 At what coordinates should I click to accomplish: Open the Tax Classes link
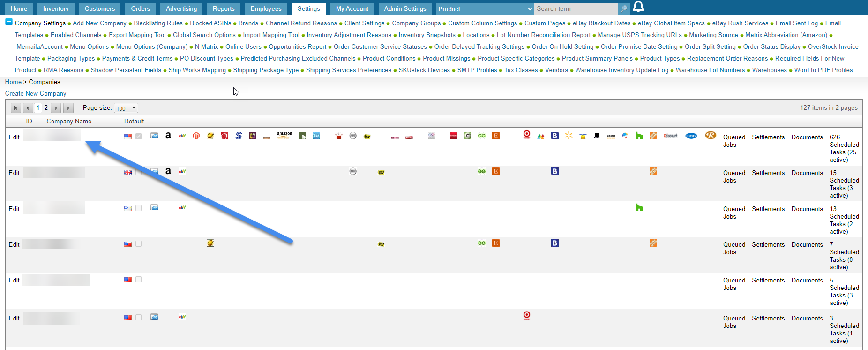click(x=521, y=70)
